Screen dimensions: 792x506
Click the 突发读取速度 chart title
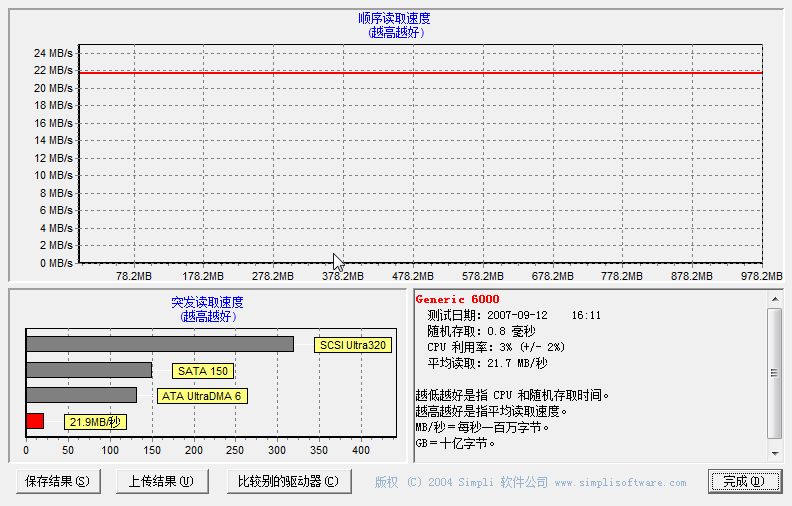[x=207, y=302]
